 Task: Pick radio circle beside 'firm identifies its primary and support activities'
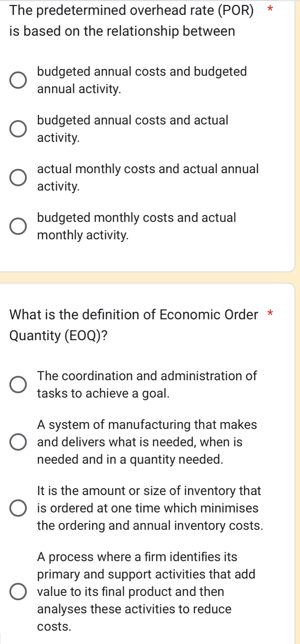click(18, 592)
